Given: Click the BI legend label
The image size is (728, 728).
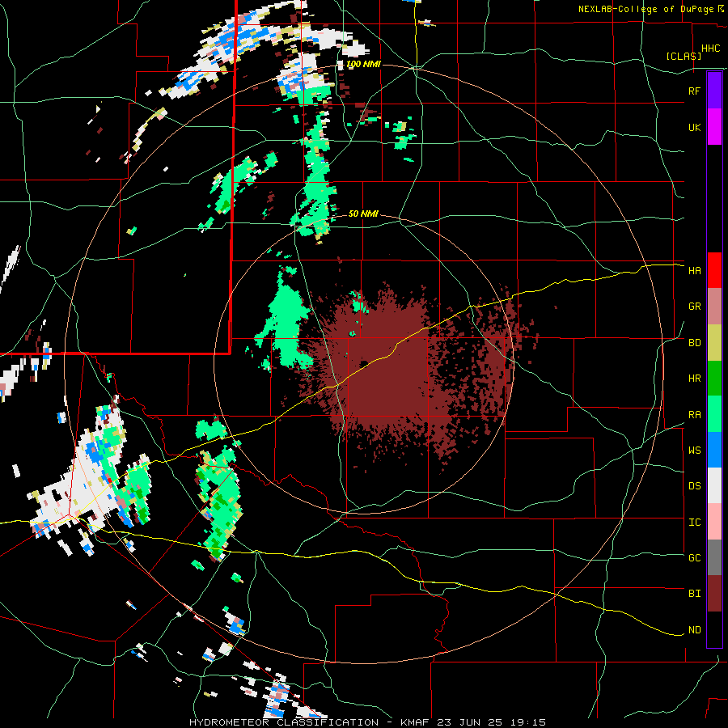Looking at the screenshot, I should click(694, 594).
